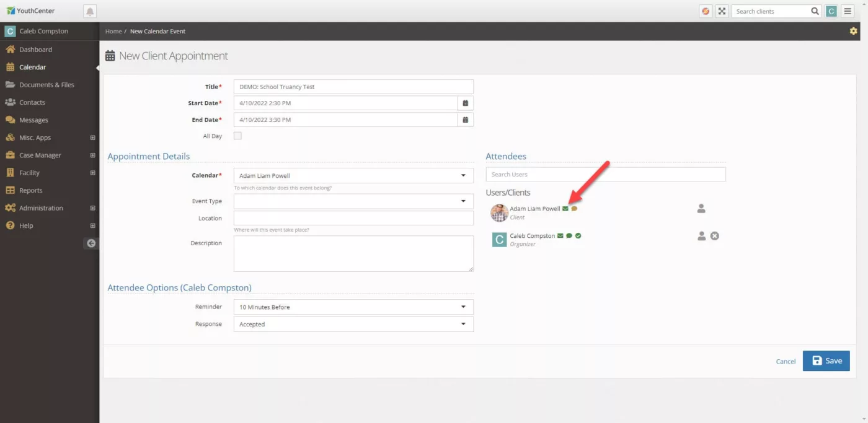Click the person icon in Adam Liam Powell's row
Viewport: 868px width, 423px height.
coord(701,209)
